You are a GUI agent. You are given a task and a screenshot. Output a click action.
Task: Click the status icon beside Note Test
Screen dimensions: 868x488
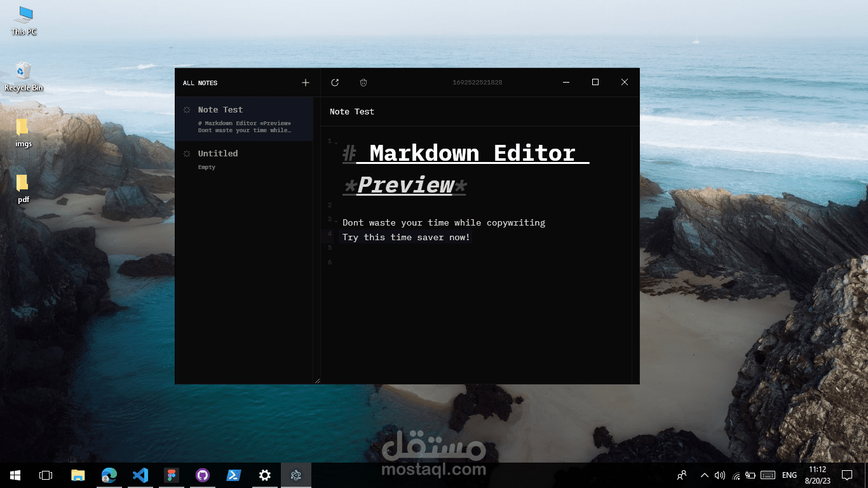point(187,110)
